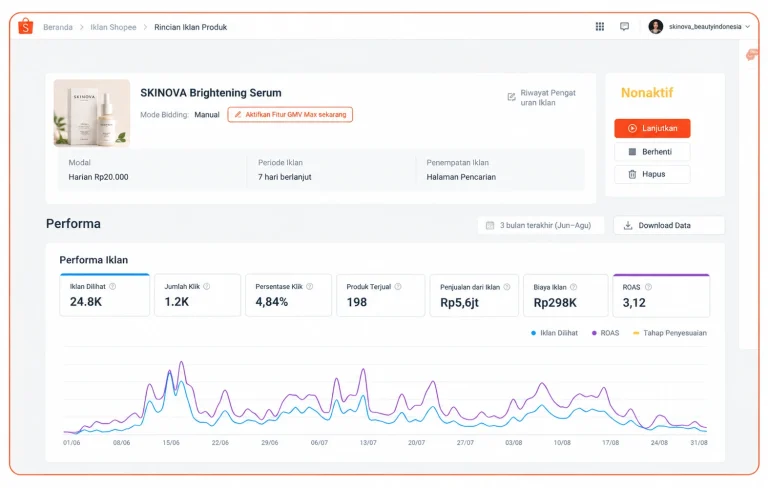This screenshot has height=488, width=768.
Task: Open SKINOVA serum product thumbnail
Action: [x=92, y=113]
